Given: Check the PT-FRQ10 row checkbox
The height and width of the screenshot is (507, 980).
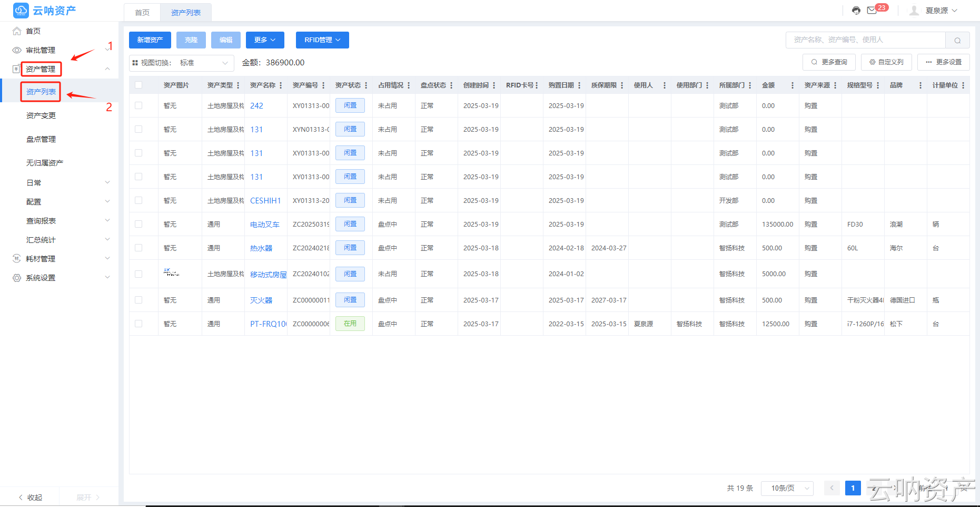Looking at the screenshot, I should [x=138, y=324].
